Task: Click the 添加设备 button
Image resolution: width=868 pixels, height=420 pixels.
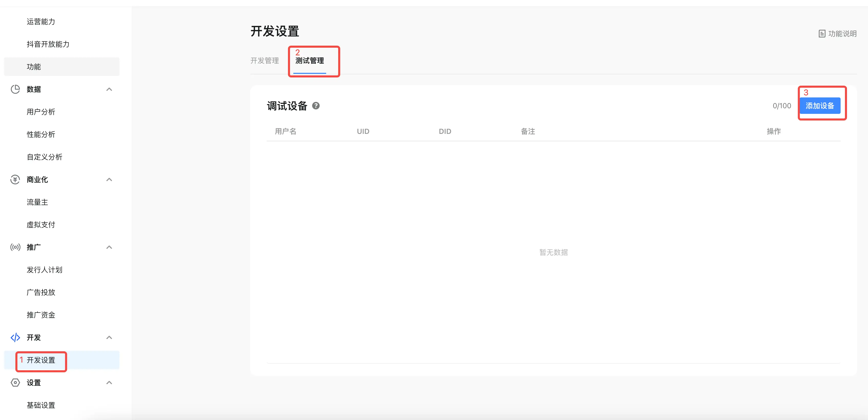Action: (820, 106)
